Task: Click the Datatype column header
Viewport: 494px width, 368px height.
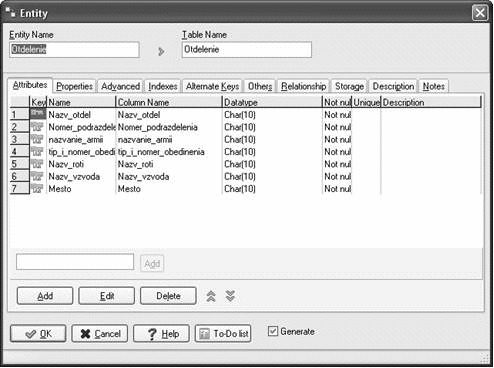Action: pyautogui.click(x=272, y=102)
